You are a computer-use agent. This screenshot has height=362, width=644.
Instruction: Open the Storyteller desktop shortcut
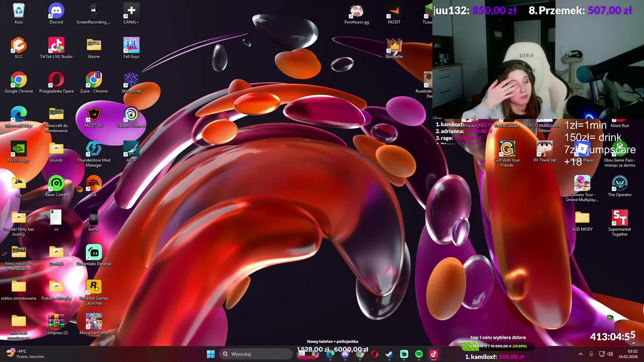point(394,48)
